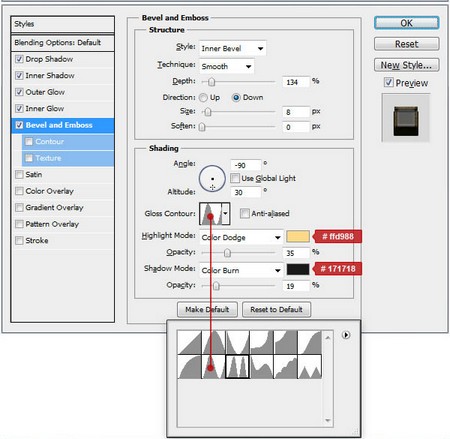This screenshot has height=439, width=450.
Task: Click the OK button
Action: point(406,23)
